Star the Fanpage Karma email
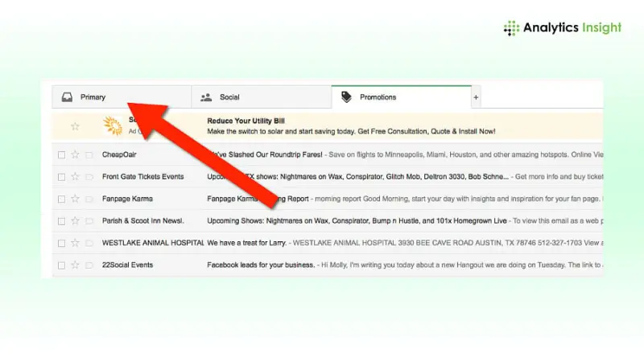 coord(75,199)
